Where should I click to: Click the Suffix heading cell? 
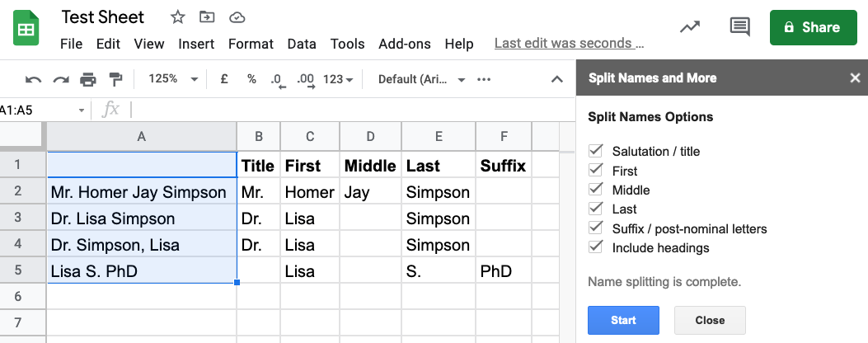pos(504,165)
